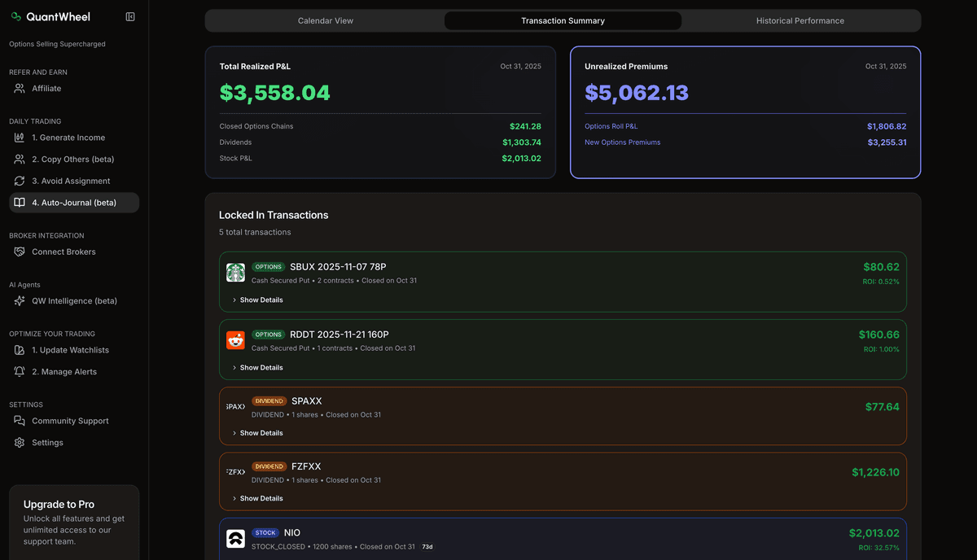Select the Affiliate referral icon

pyautogui.click(x=20, y=88)
